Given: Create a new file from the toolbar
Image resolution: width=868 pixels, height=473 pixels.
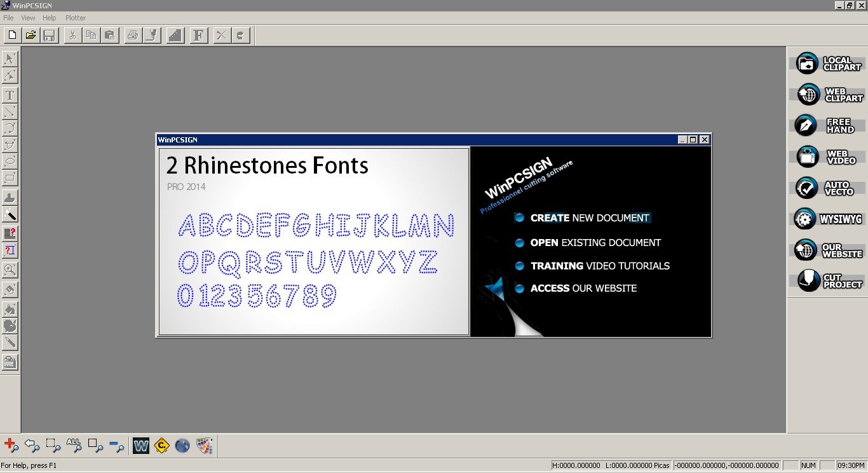Looking at the screenshot, I should 12,35.
